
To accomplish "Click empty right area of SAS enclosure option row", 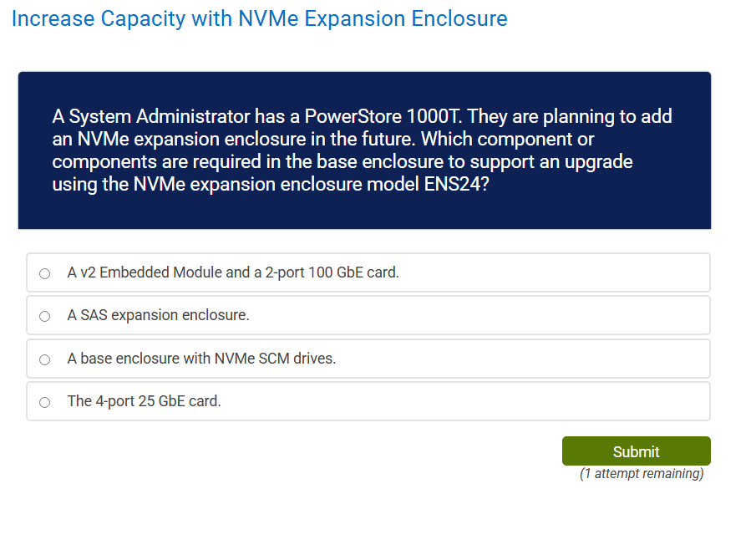I will (x=543, y=315).
